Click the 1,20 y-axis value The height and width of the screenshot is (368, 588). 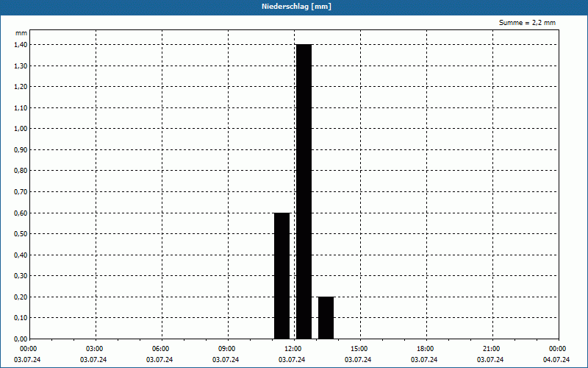(21, 87)
